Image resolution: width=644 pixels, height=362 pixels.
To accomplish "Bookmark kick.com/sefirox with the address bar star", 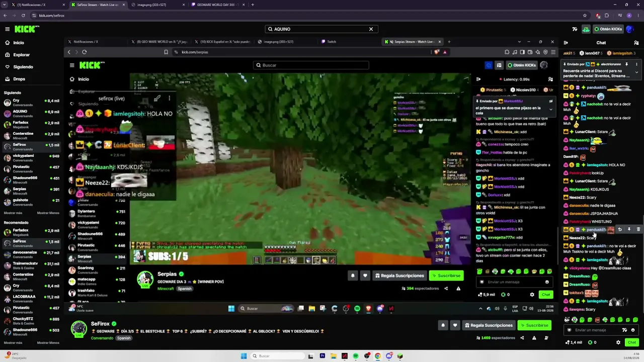I will (x=584, y=16).
